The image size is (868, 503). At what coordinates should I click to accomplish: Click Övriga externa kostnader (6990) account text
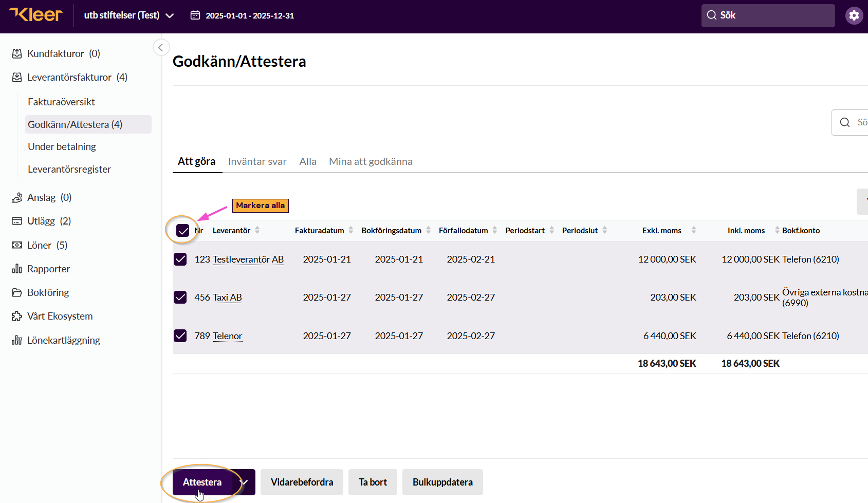point(825,297)
